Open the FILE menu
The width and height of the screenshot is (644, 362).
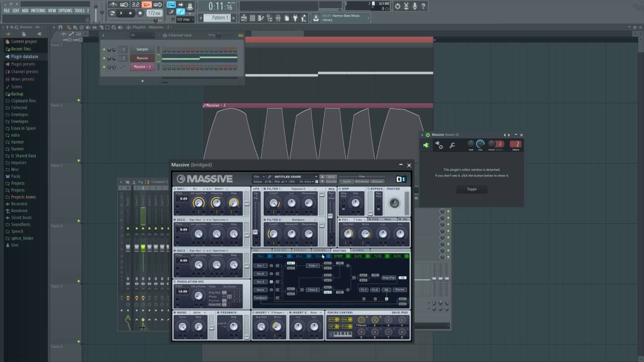click(7, 11)
